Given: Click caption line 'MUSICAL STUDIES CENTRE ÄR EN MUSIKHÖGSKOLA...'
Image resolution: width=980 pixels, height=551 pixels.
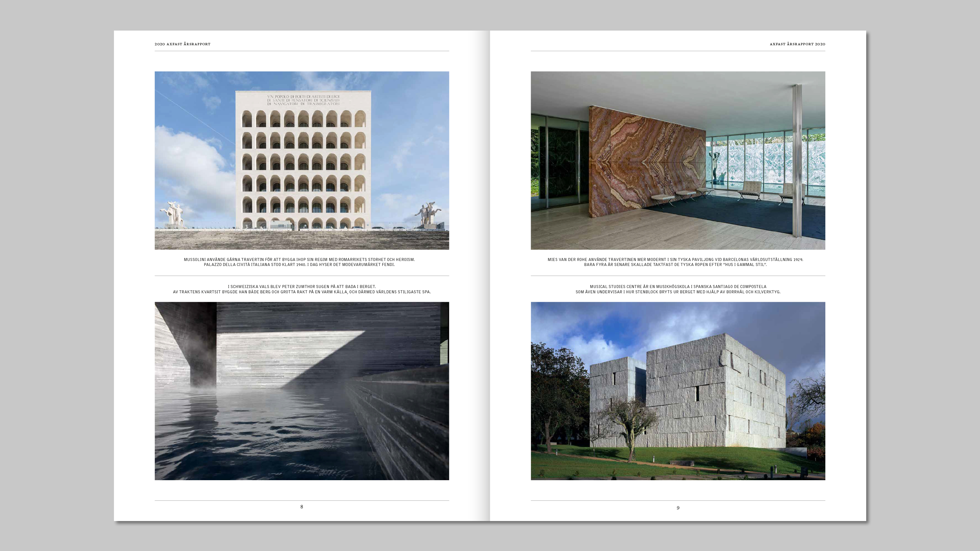Looking at the screenshot, I should pos(678,287).
